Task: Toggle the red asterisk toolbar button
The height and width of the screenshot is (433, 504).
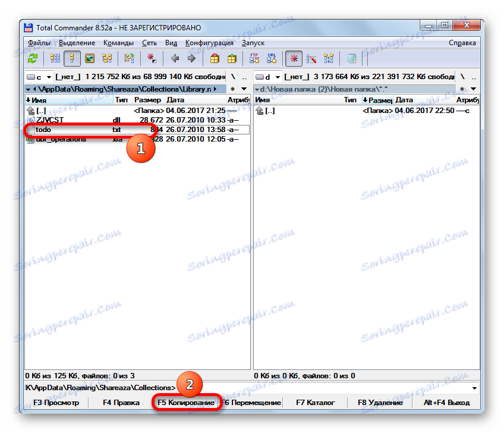Action: click(294, 58)
